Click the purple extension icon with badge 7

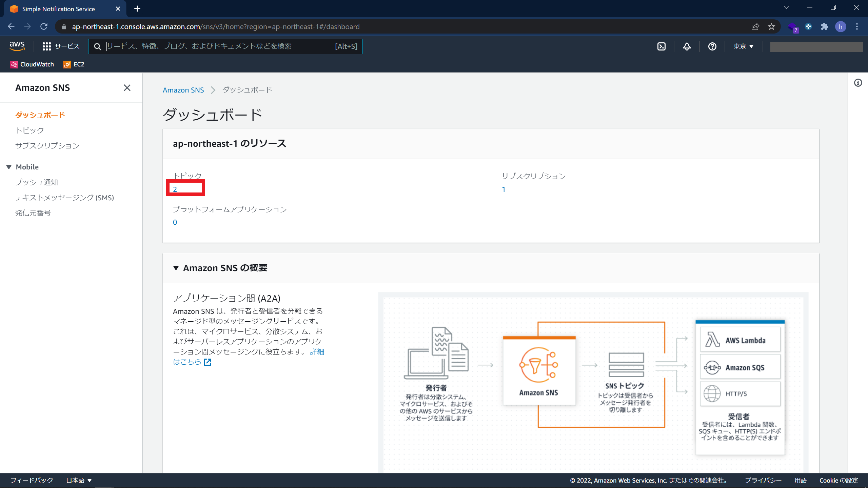point(793,27)
